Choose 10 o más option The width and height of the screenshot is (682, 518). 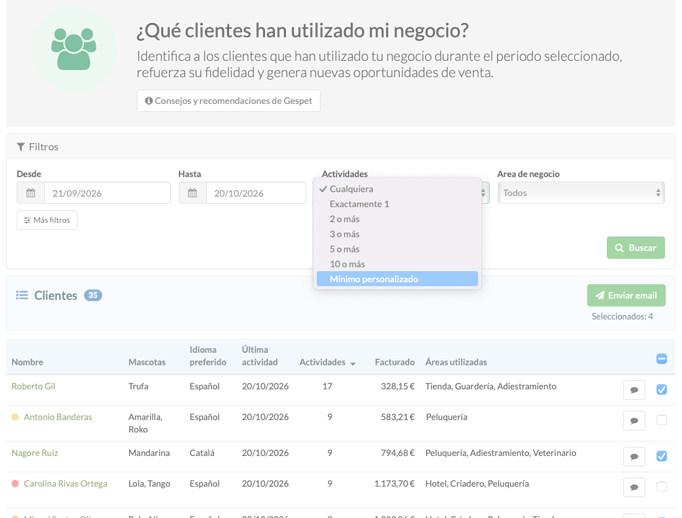[397, 264]
